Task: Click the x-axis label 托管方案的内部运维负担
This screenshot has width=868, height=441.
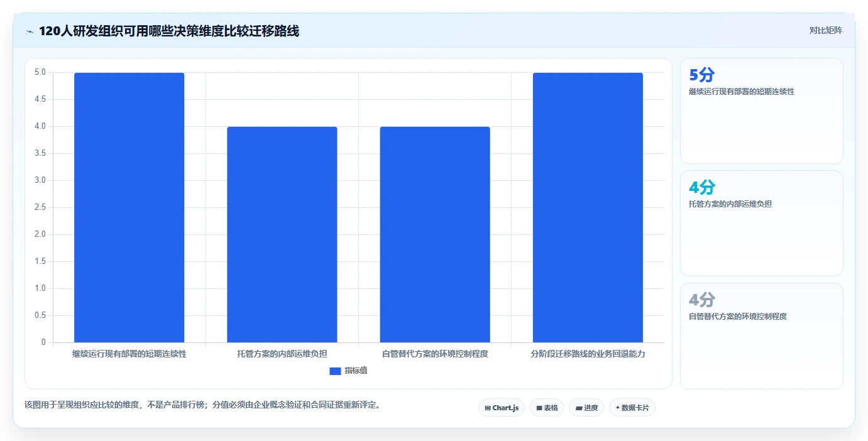Action: coord(282,354)
